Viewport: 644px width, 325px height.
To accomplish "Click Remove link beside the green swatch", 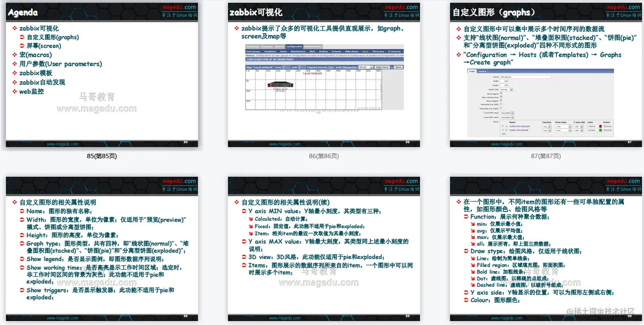I will pos(607,130).
